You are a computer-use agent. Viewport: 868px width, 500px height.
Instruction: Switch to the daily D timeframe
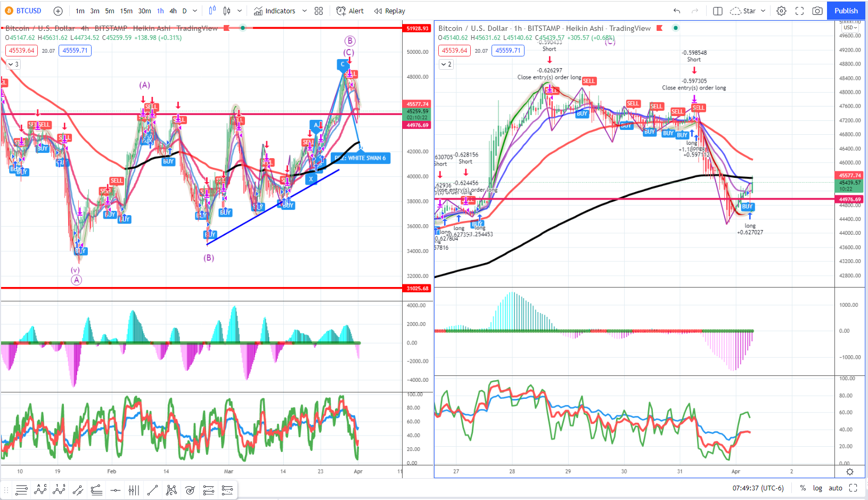pyautogui.click(x=185, y=11)
